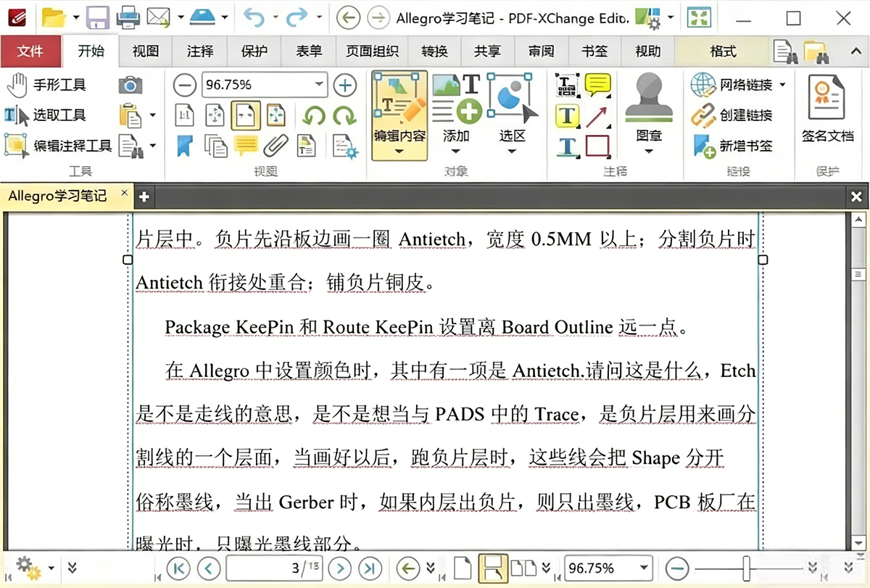Click the 签名文档 (Sign document) button
Screen dimensions: 870x588
point(828,109)
